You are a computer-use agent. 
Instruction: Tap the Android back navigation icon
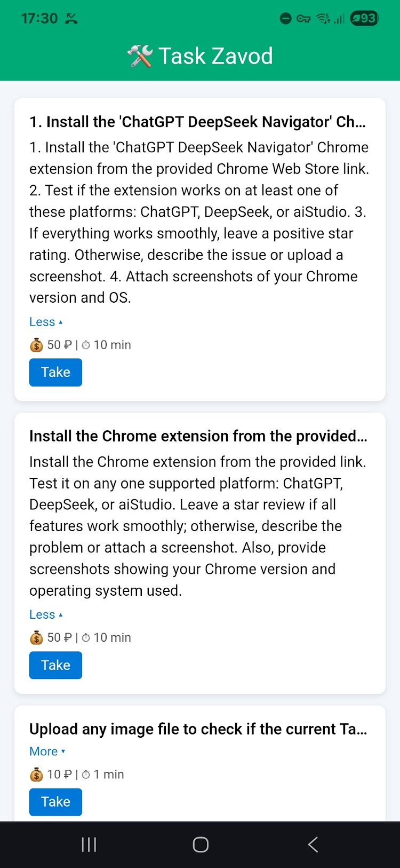(313, 845)
